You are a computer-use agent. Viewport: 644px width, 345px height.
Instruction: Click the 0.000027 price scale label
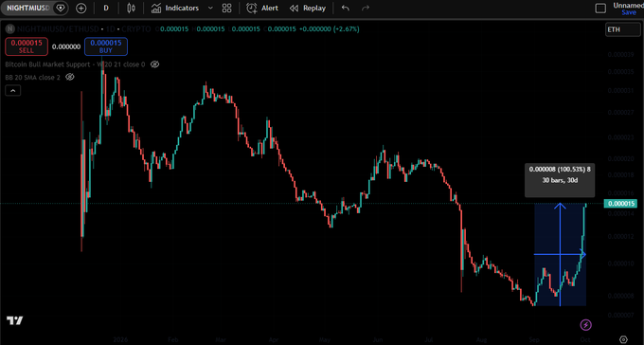tap(619, 112)
